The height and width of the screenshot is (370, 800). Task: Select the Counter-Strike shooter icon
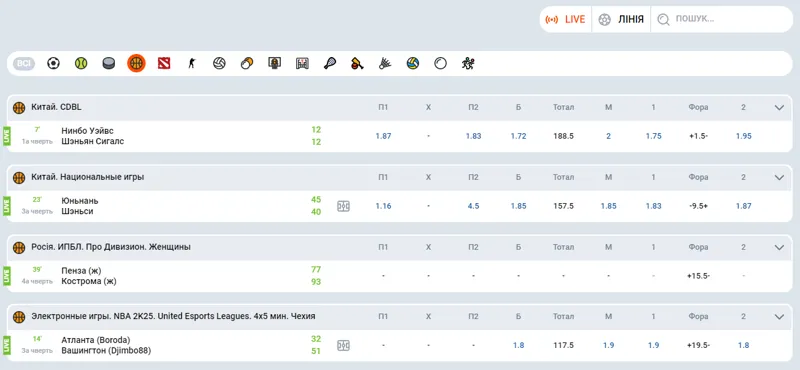tap(191, 63)
